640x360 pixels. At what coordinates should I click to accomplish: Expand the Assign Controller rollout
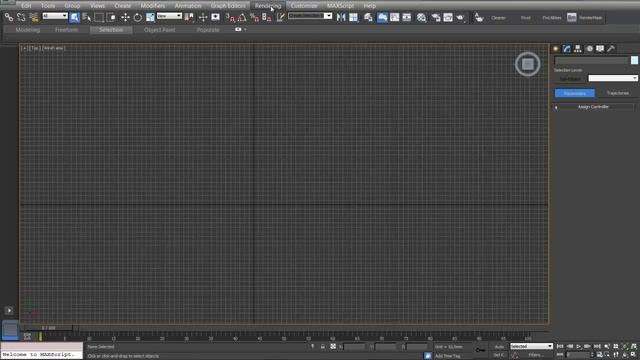pos(593,107)
